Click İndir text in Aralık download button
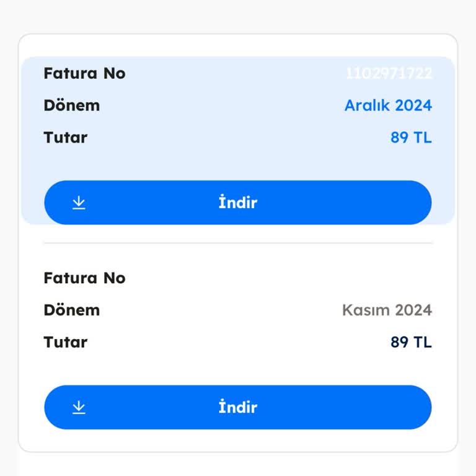 coord(238,203)
